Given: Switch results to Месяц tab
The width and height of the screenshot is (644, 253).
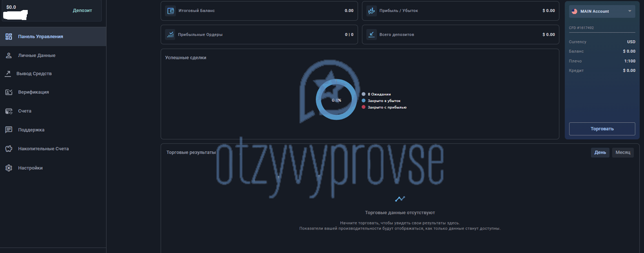Looking at the screenshot, I should 623,153.
